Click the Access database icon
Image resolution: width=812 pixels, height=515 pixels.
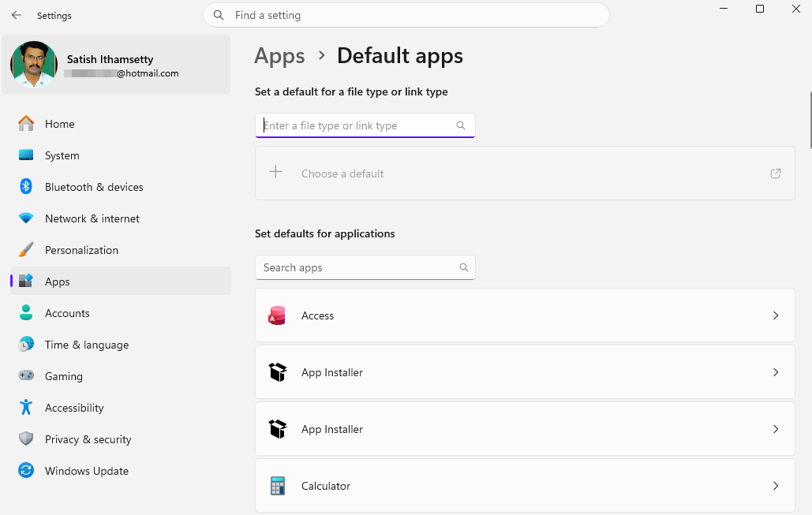tap(277, 315)
